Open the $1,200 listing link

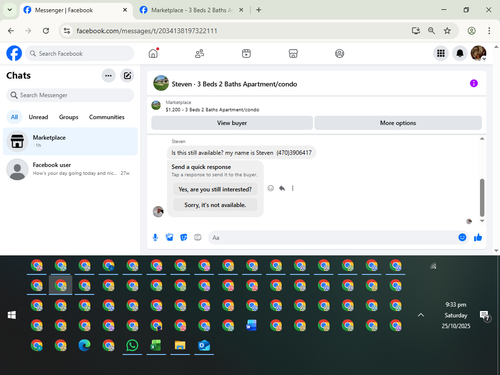pos(212,110)
